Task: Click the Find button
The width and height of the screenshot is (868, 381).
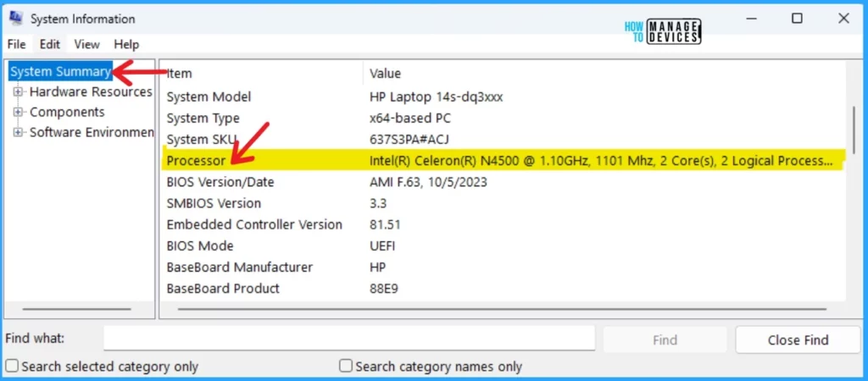Action: click(665, 340)
